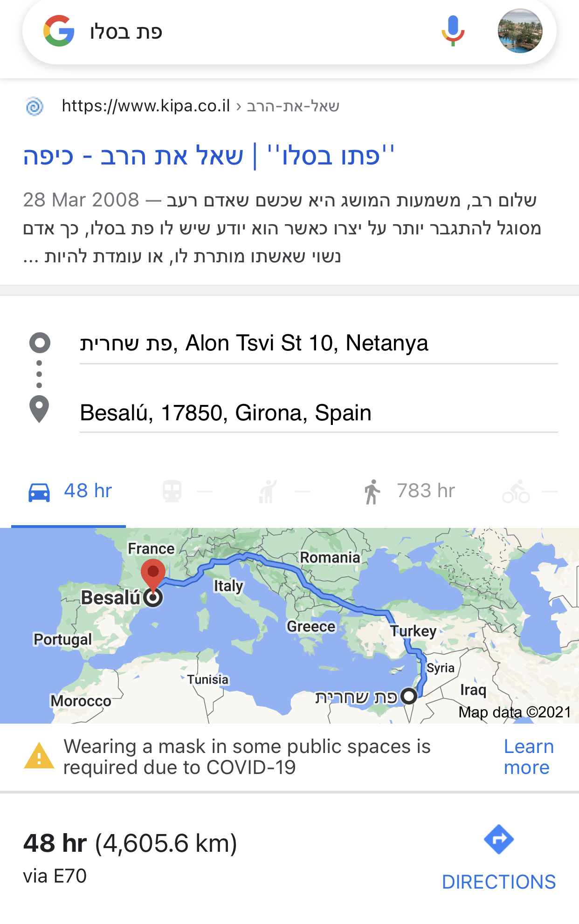
Task: Select the transit train tab
Action: [x=172, y=491]
